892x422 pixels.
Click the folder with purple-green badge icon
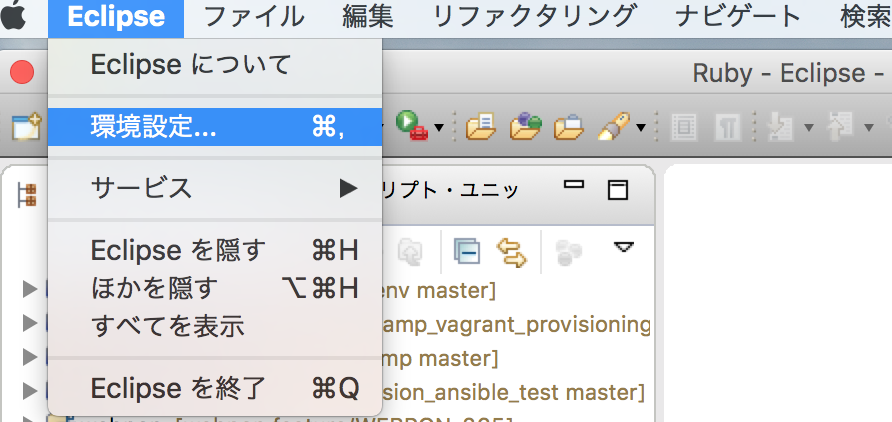point(525,126)
